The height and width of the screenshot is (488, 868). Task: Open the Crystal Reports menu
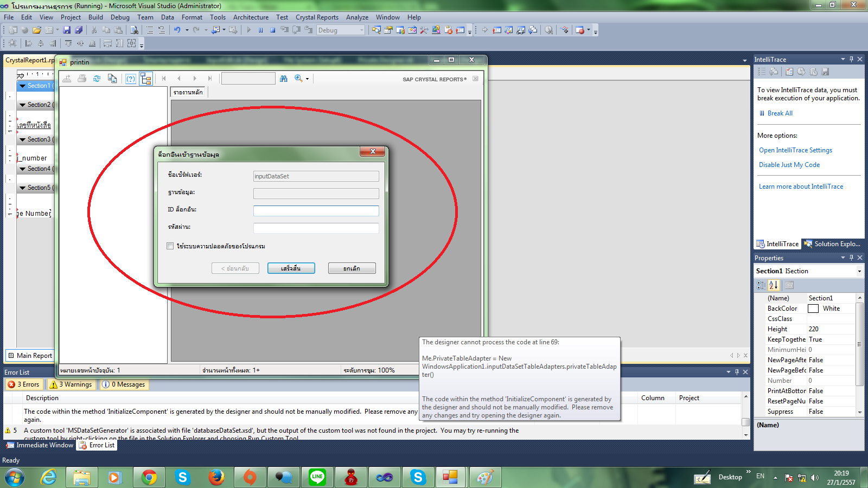(317, 17)
